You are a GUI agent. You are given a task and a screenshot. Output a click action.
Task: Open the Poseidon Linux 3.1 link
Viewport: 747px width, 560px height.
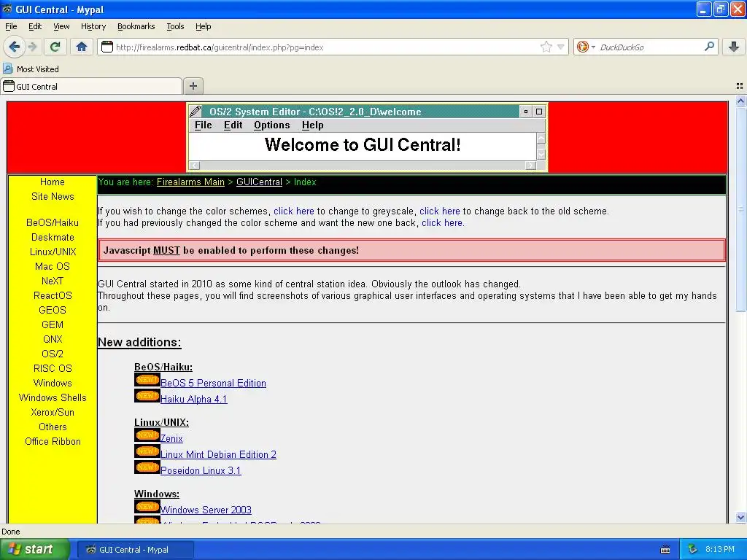click(x=201, y=470)
